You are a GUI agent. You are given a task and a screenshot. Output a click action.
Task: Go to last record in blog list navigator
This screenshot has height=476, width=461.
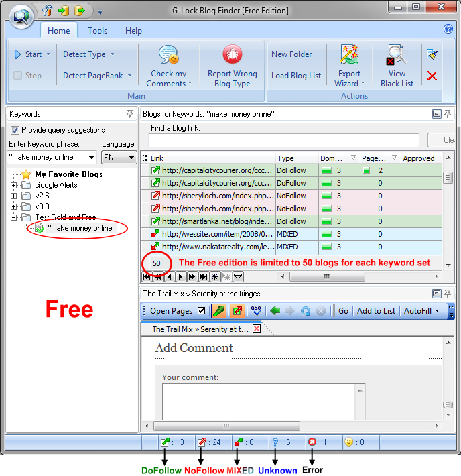(x=203, y=277)
